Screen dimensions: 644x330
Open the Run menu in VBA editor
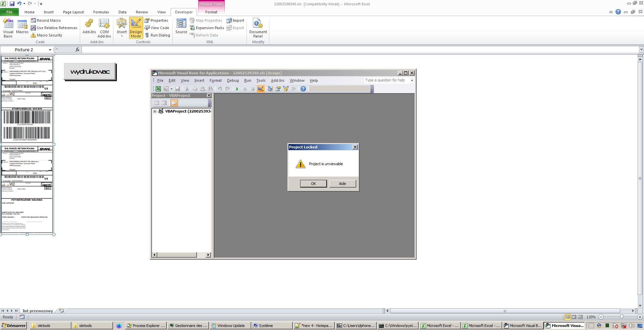[x=248, y=80]
